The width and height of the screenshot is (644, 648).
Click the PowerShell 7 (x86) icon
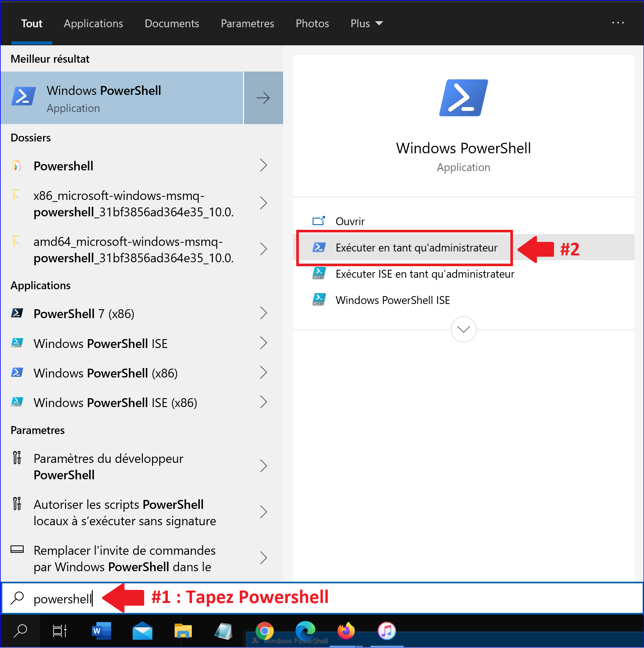pos(17,313)
